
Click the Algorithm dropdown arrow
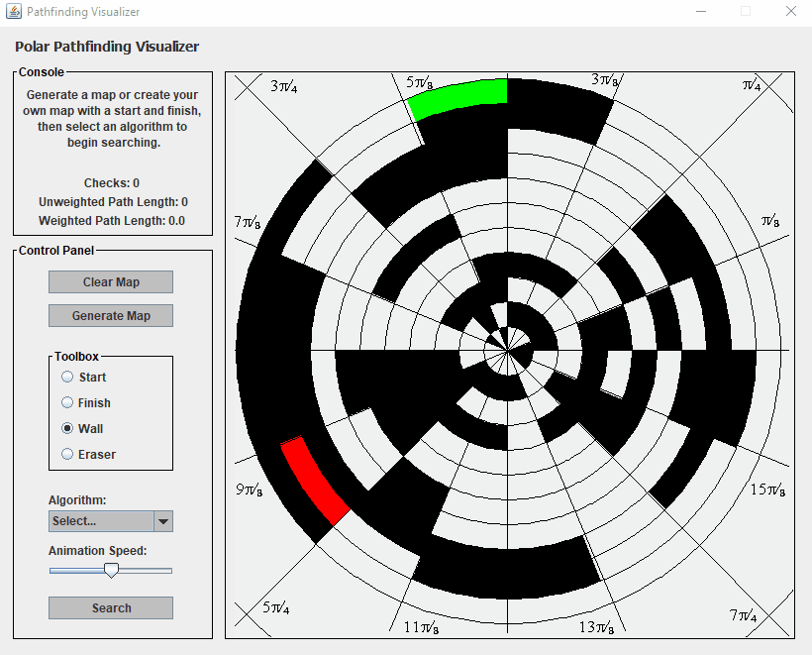(163, 521)
